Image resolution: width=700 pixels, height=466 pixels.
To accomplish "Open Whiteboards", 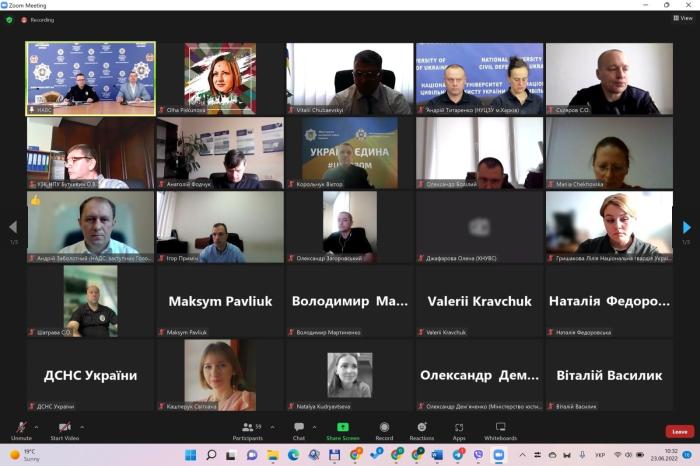I will pyautogui.click(x=500, y=428).
